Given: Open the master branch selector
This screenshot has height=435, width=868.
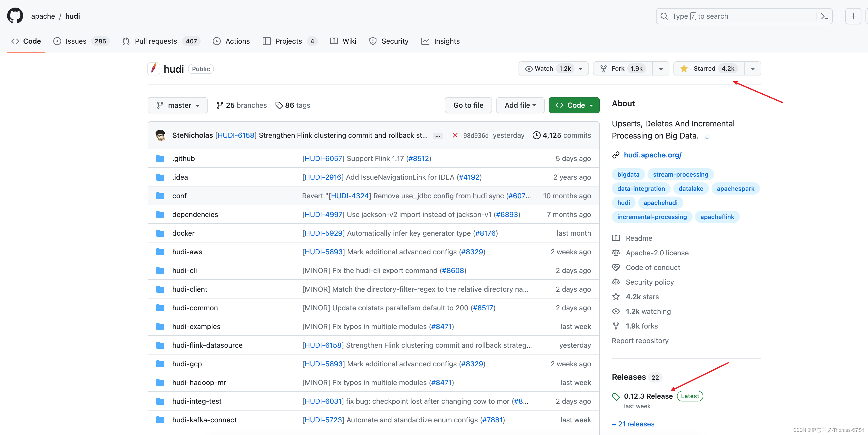Looking at the screenshot, I should [x=178, y=105].
